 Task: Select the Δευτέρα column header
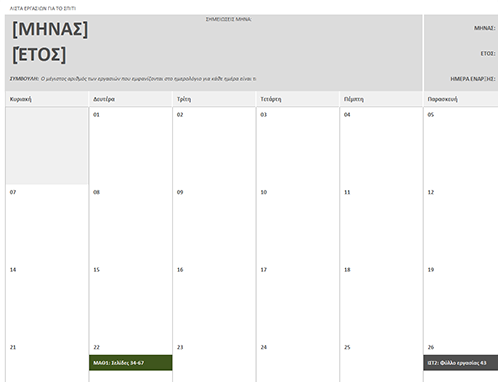tap(131, 99)
